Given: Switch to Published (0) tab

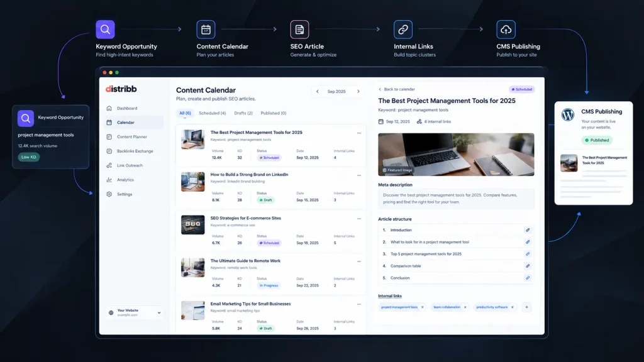Looking at the screenshot, I should pos(273,113).
